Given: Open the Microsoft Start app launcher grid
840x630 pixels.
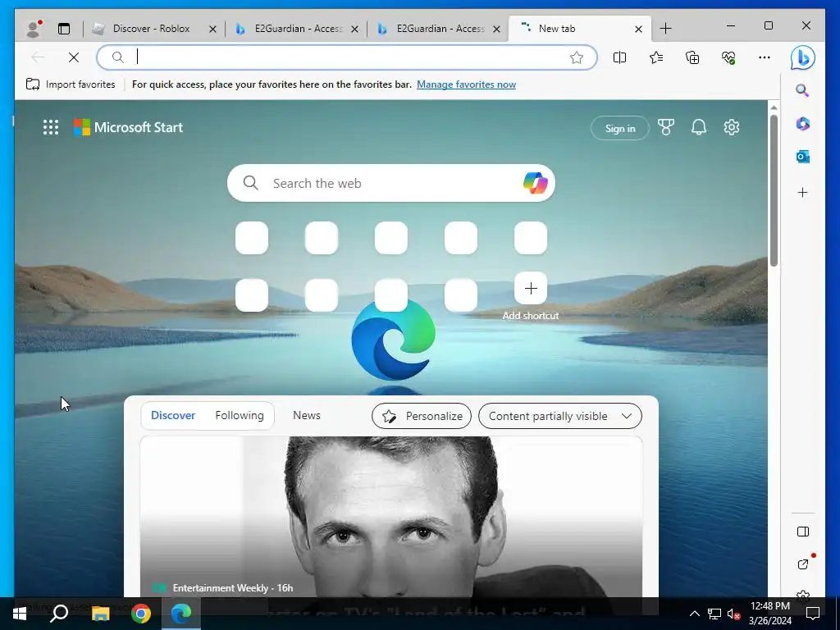Looking at the screenshot, I should click(x=51, y=127).
